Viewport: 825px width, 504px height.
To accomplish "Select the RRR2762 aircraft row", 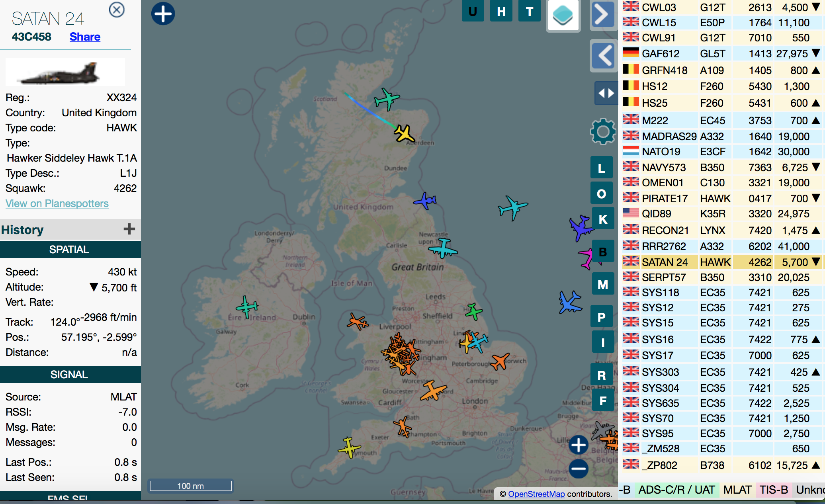I will pos(722,246).
